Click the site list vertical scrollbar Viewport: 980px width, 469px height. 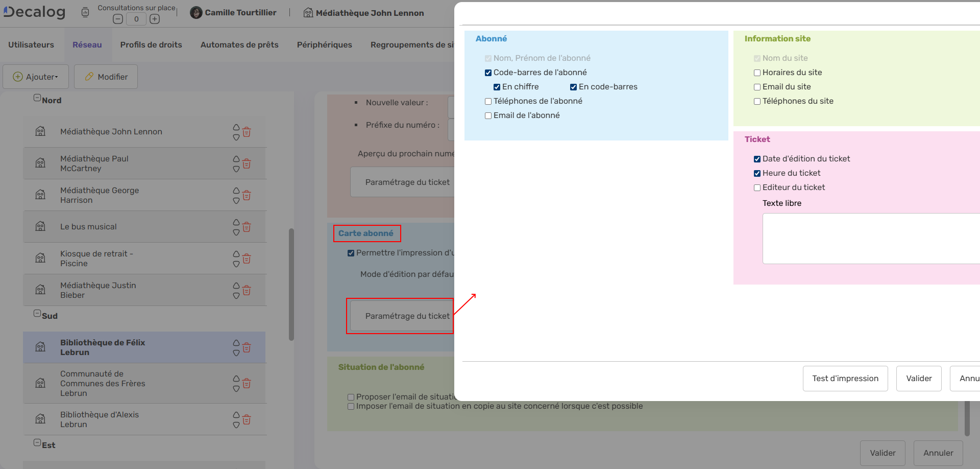pos(291,284)
